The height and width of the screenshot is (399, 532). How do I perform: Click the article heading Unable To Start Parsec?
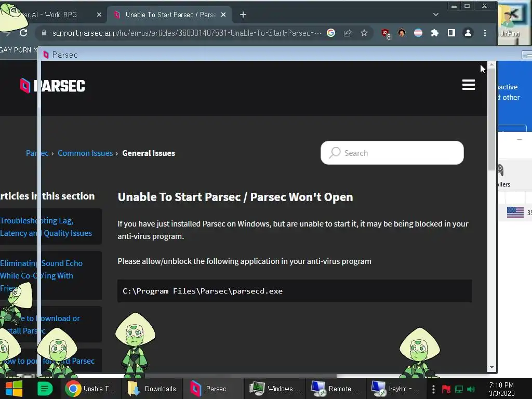[235, 197]
